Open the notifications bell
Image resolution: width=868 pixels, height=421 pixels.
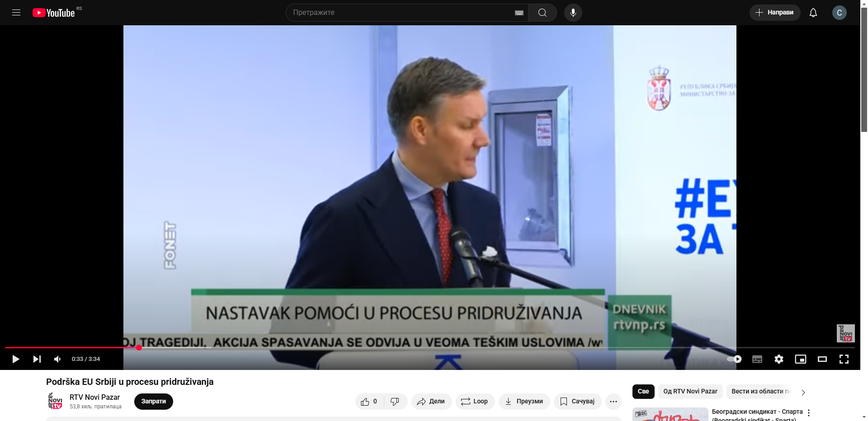tap(813, 13)
